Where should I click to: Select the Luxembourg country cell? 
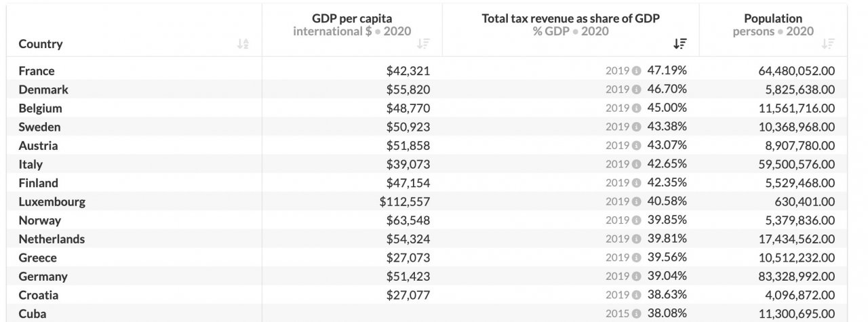52,201
